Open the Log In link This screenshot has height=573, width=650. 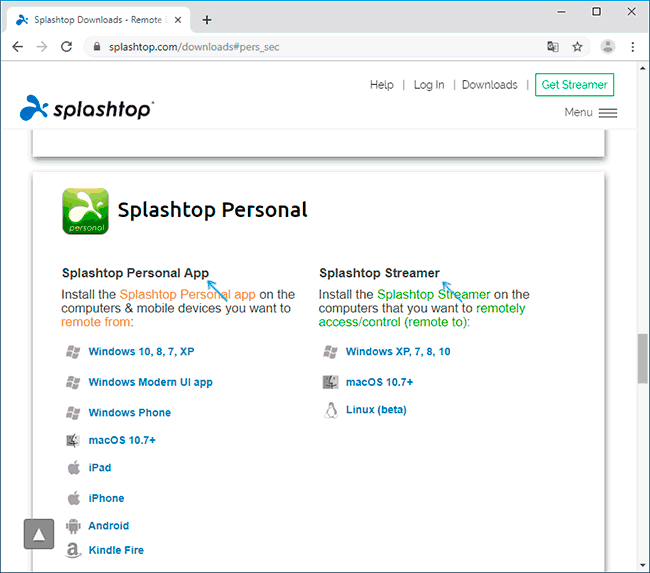tap(429, 85)
